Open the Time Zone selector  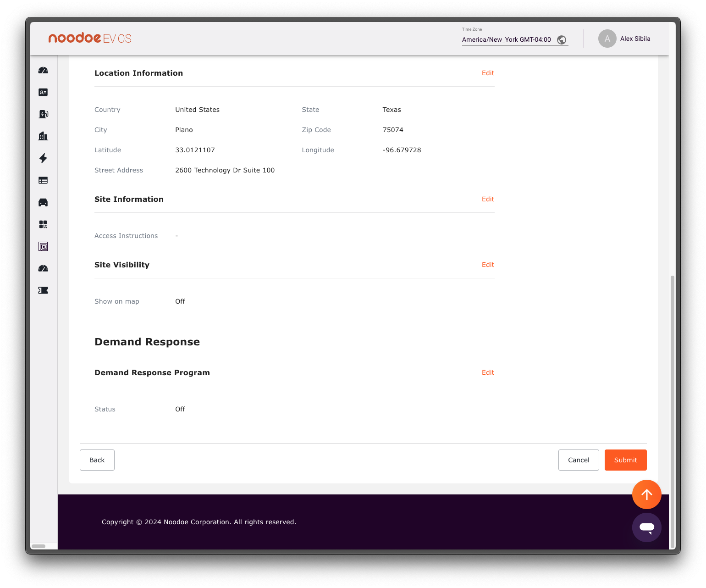(x=514, y=39)
